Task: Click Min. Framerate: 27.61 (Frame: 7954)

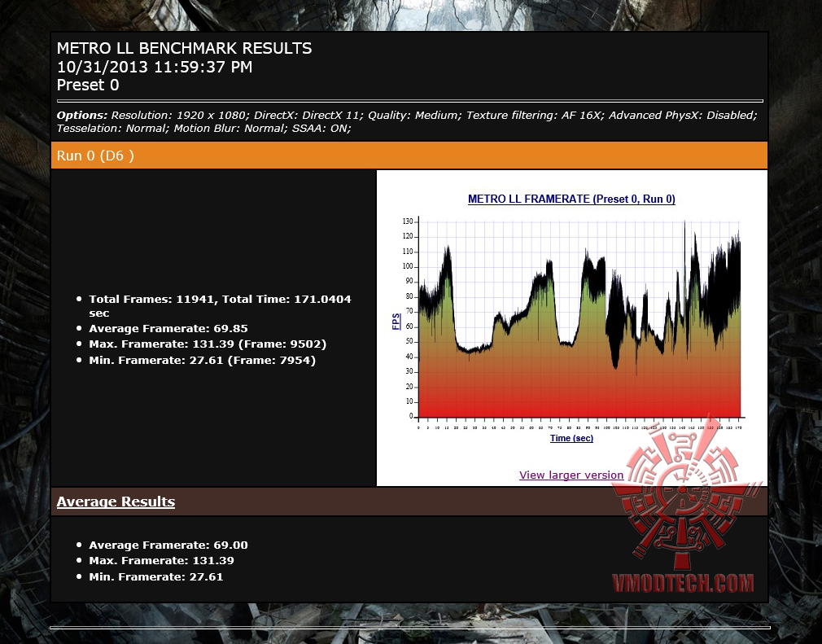Action: pyautogui.click(x=203, y=361)
